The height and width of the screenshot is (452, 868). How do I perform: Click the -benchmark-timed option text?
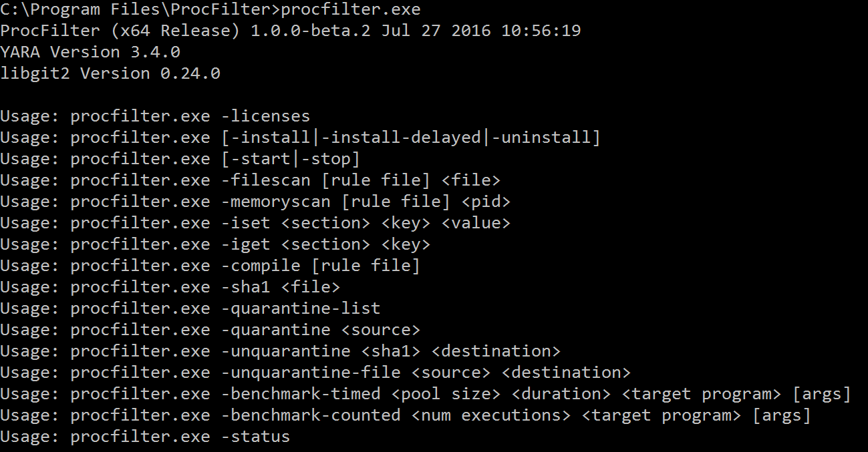301,394
